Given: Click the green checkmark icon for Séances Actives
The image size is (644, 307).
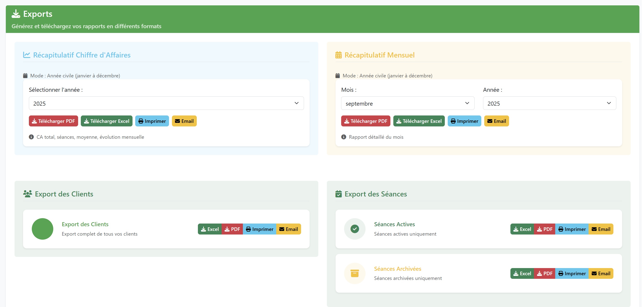Looking at the screenshot, I should [355, 229].
